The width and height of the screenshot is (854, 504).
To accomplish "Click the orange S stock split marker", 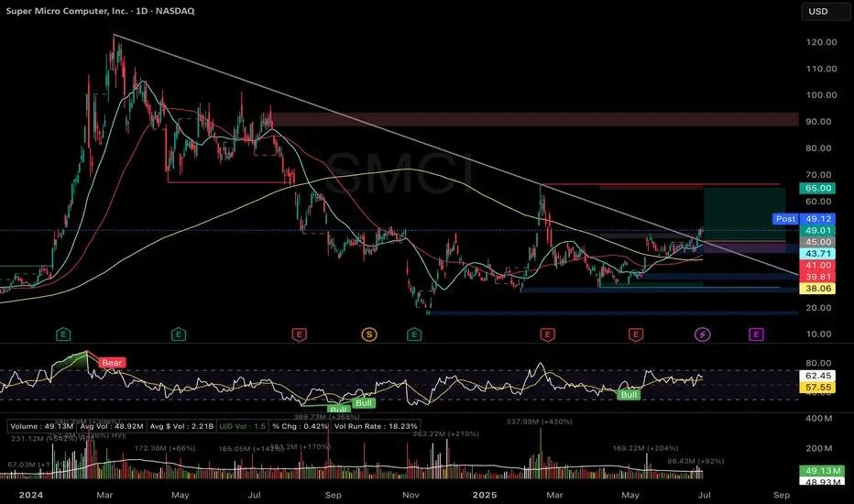I will coord(369,334).
